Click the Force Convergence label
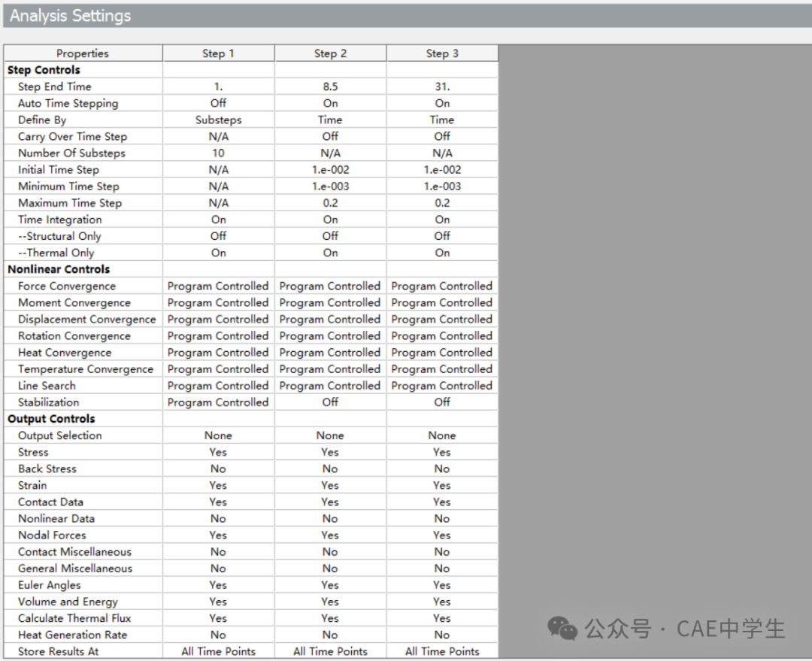Image resolution: width=812 pixels, height=661 pixels. 67,286
